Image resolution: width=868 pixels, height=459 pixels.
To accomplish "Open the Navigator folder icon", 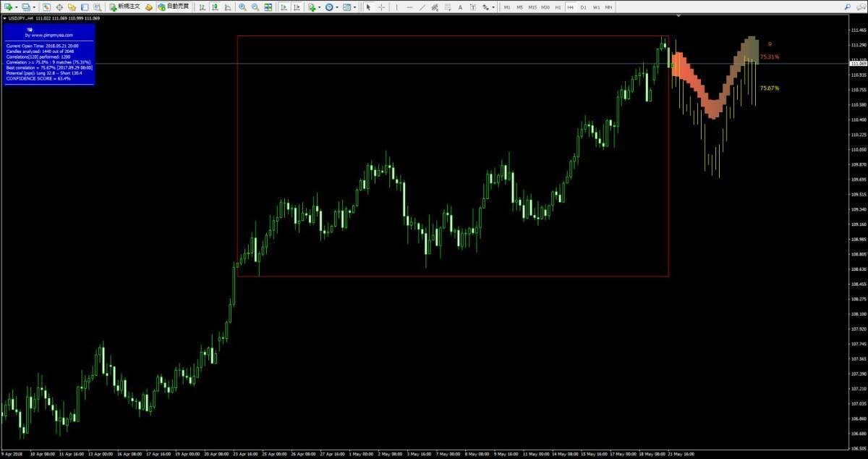I will [72, 7].
